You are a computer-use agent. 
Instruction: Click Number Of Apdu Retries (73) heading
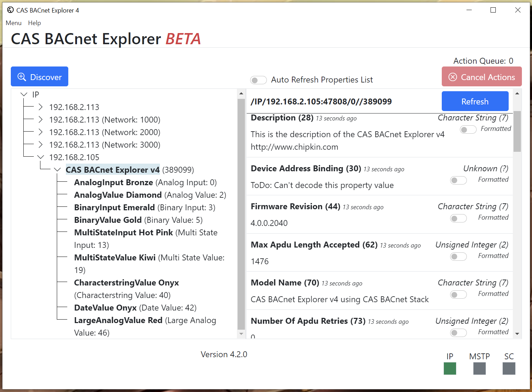click(x=308, y=321)
